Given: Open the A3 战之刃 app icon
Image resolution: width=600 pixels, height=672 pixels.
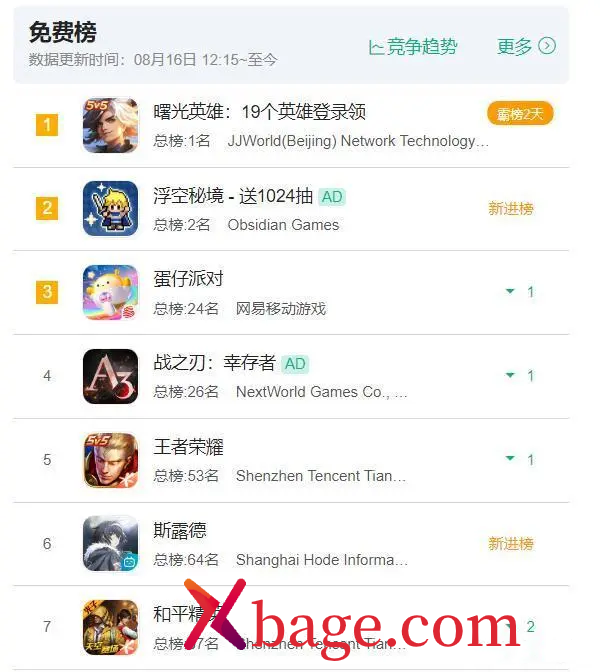Looking at the screenshot, I should coord(110,376).
